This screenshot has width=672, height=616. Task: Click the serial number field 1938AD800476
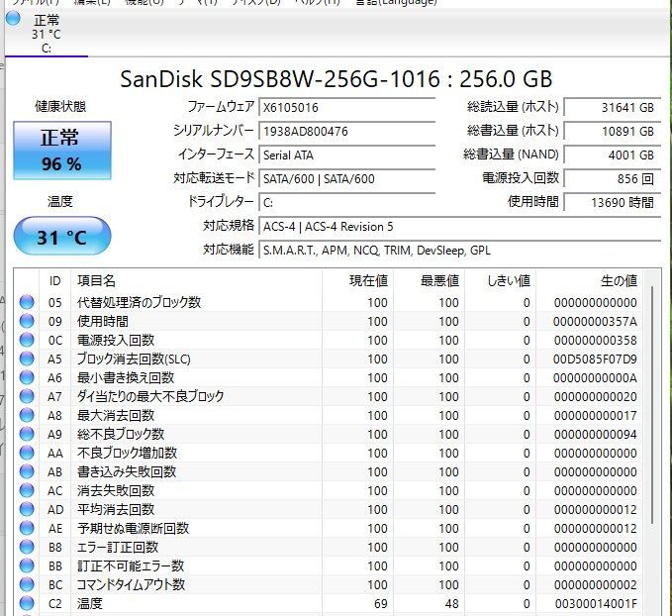tap(347, 132)
